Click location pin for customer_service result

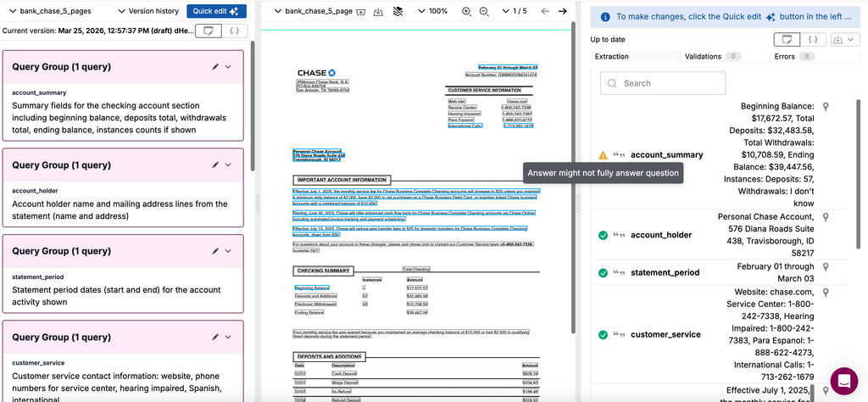(x=826, y=293)
